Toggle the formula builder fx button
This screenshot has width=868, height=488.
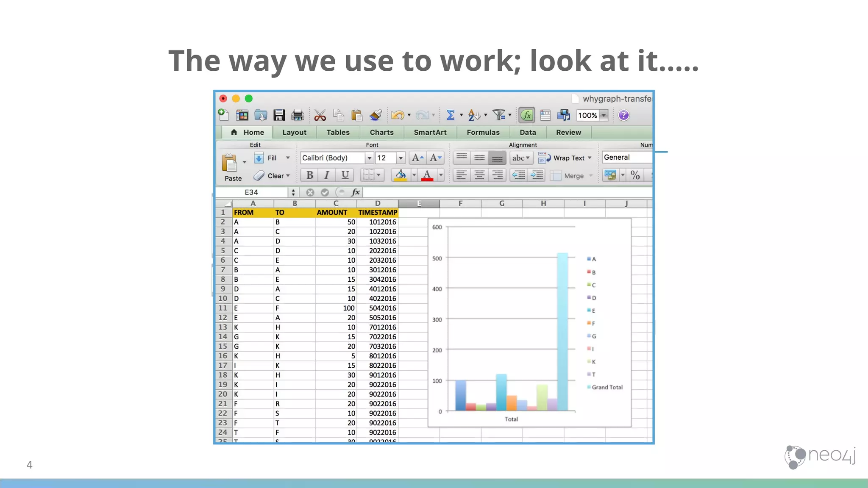coord(527,115)
